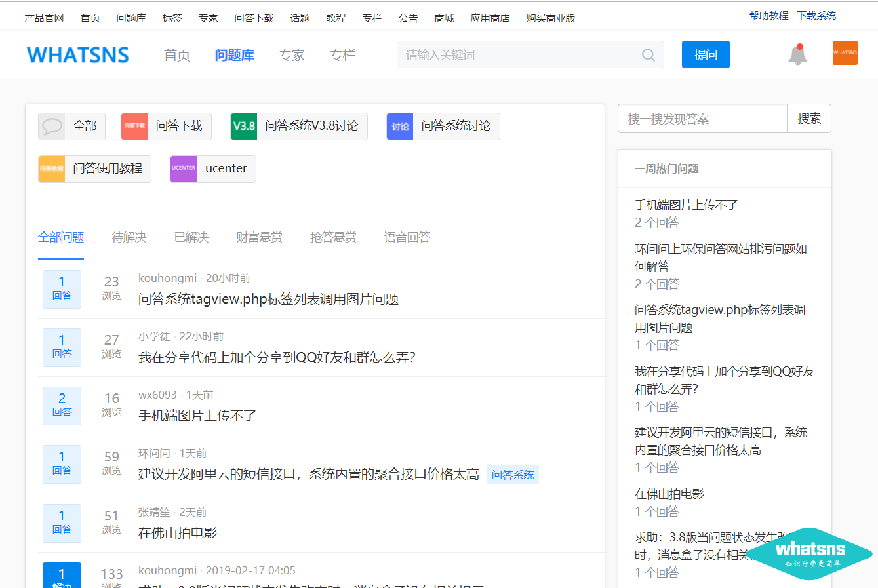Click the 搜一搜发现答案 sidebar input

(x=702, y=119)
